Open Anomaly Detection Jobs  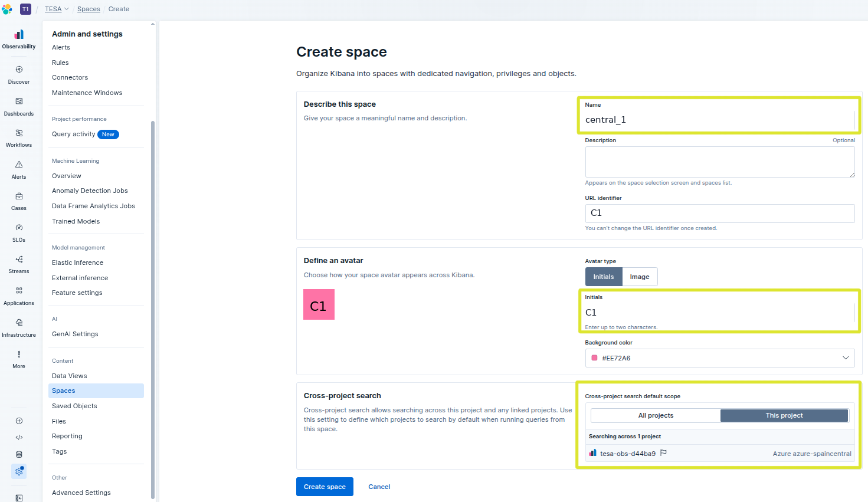pos(90,191)
